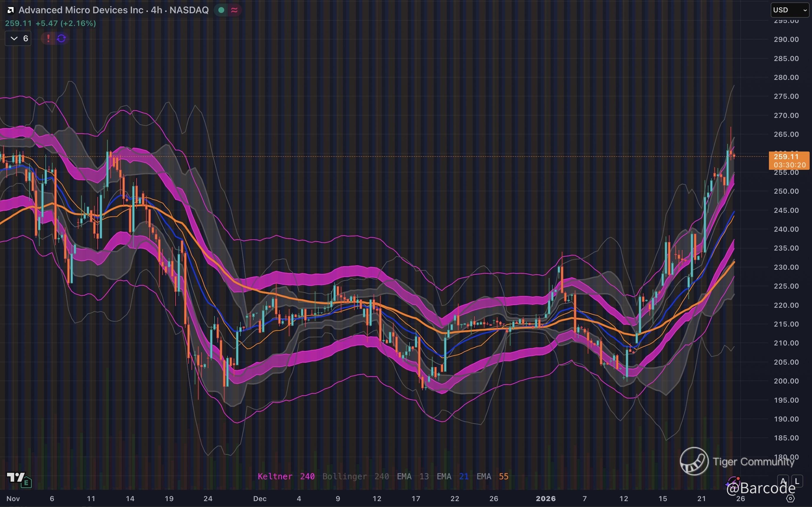Click the red exclamation warning icon
The image size is (812, 507).
[48, 39]
